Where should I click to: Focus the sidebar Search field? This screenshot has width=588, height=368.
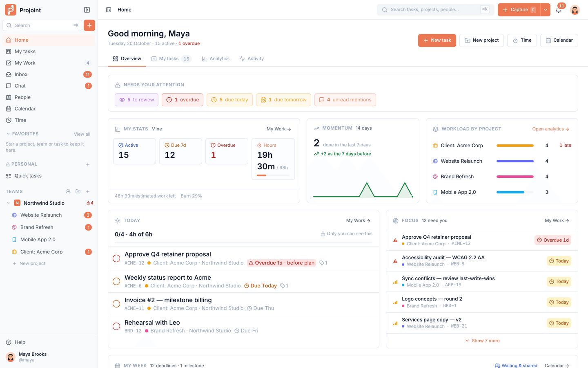click(x=42, y=25)
